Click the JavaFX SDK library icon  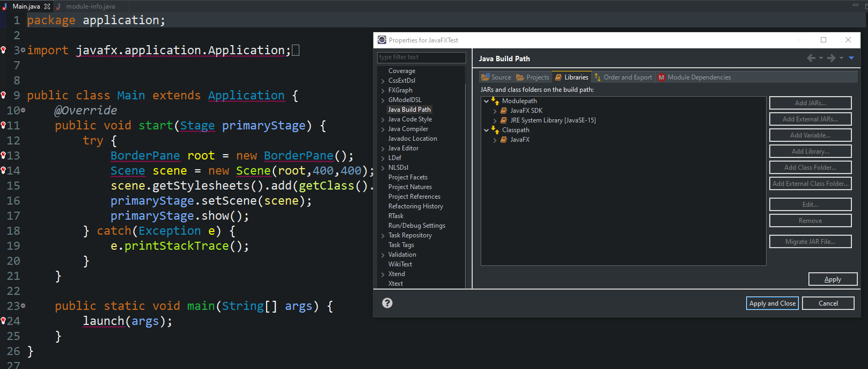[x=504, y=111]
